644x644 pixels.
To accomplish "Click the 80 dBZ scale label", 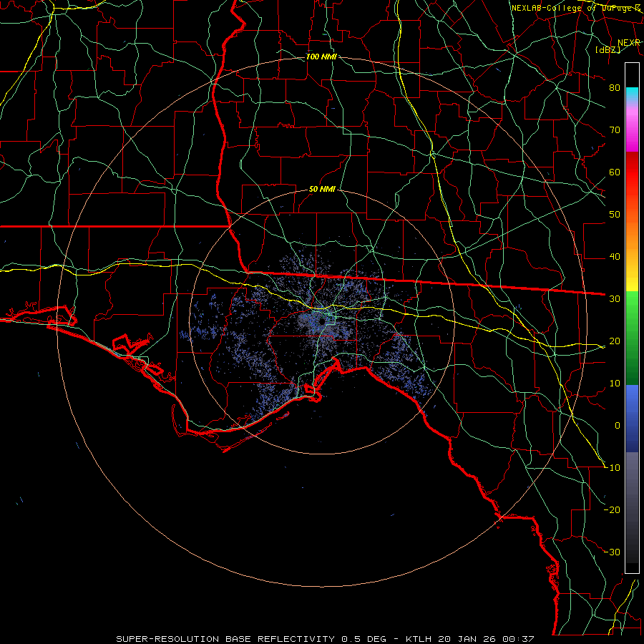I will (615, 88).
